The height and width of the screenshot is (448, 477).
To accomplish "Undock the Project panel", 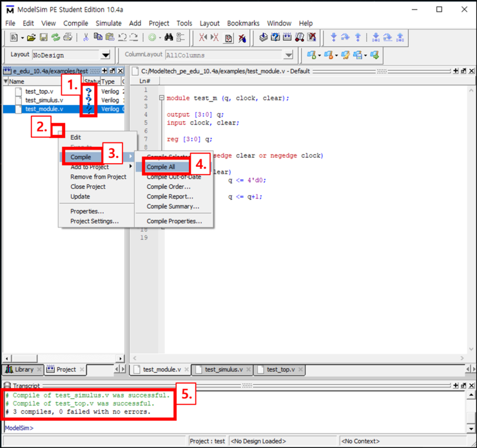I will (112, 71).
